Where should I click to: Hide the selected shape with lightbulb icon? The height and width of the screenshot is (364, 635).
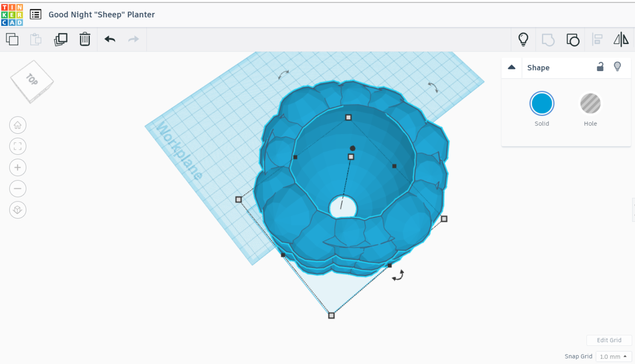pyautogui.click(x=617, y=67)
